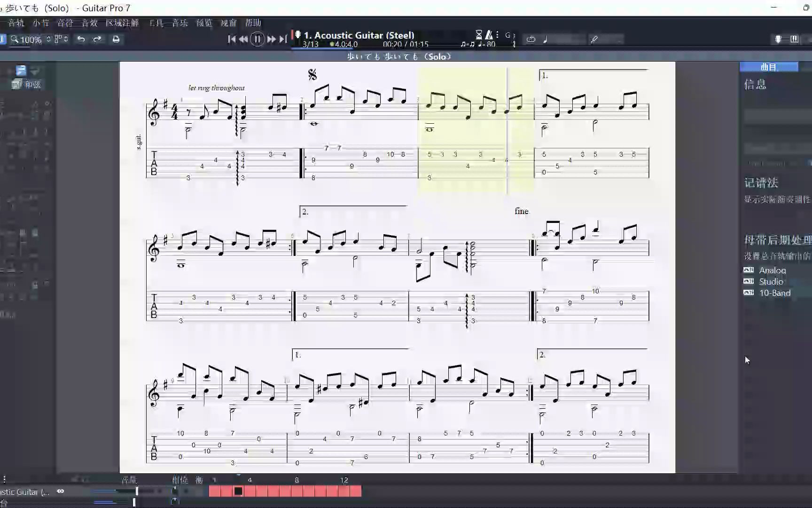
Task: Click the 'let ring throughout' annotation
Action: click(216, 87)
